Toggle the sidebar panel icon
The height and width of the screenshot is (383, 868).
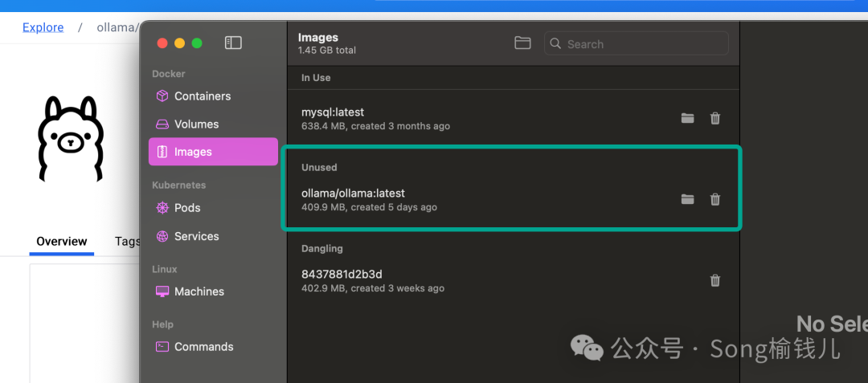(233, 43)
